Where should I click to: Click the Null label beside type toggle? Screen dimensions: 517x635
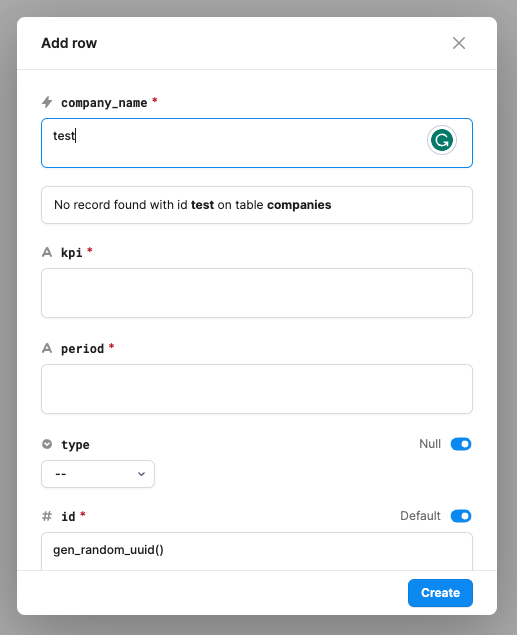coord(430,444)
